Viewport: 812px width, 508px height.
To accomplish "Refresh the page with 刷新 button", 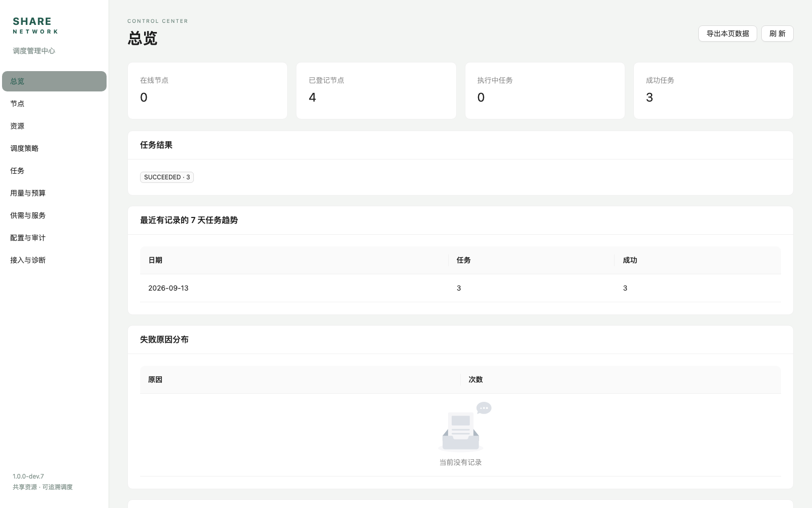I will click(x=777, y=34).
